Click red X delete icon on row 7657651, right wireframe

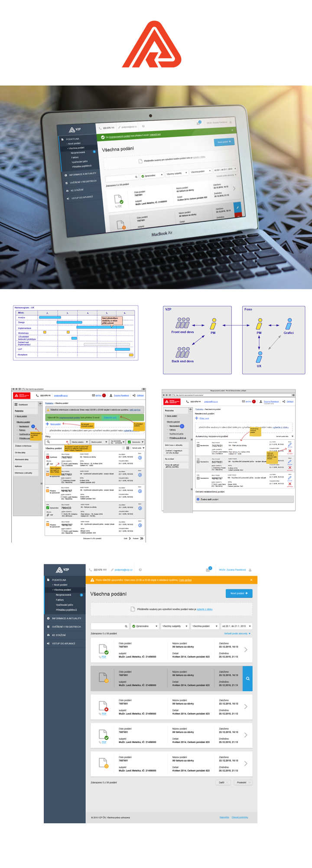(x=290, y=451)
